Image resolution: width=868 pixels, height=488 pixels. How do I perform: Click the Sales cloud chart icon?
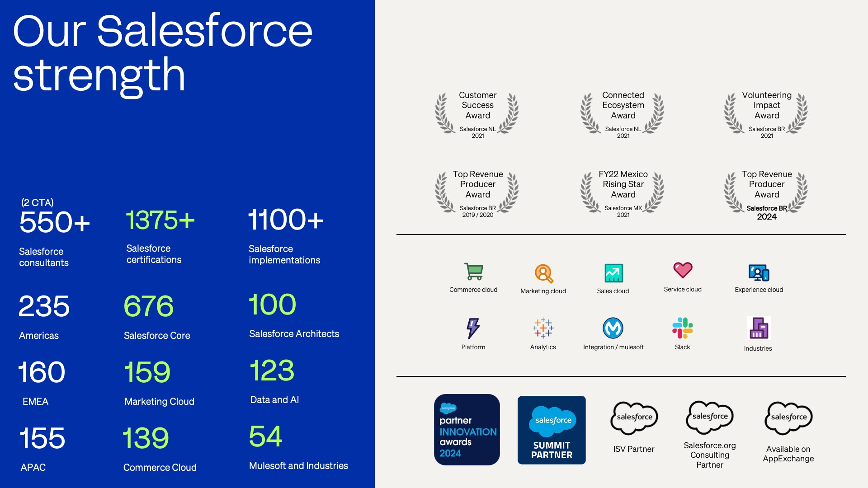pyautogui.click(x=613, y=273)
